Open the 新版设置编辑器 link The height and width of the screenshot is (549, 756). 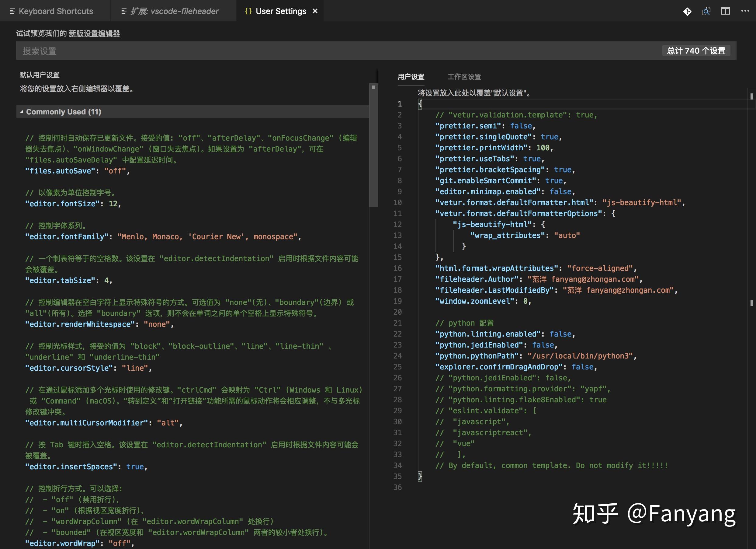click(x=95, y=33)
